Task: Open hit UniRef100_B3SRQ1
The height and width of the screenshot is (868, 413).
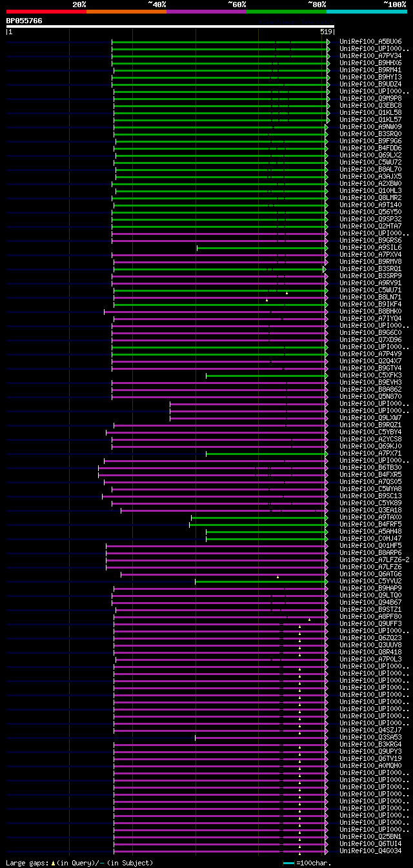Action: tap(370, 268)
